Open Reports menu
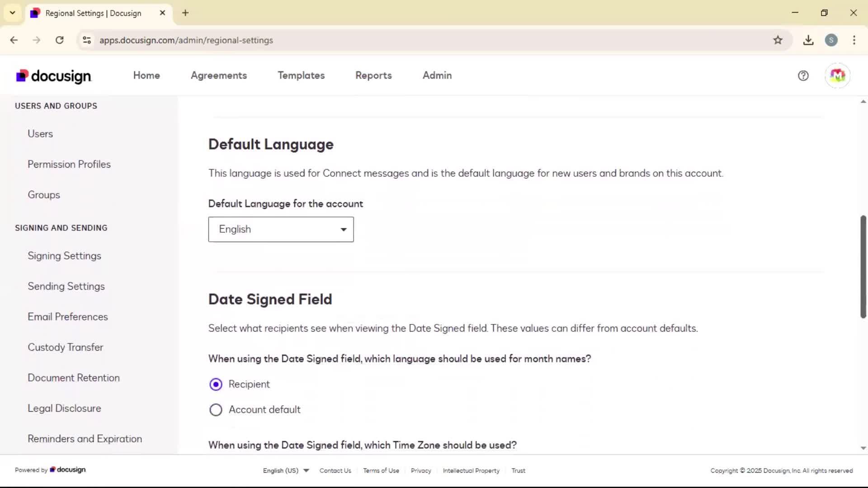 pyautogui.click(x=373, y=75)
